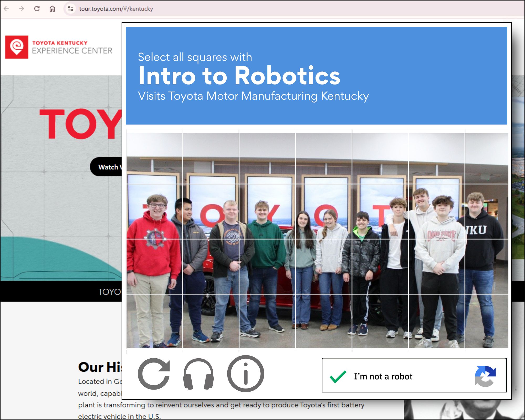Click the browser back arrow
The width and height of the screenshot is (525, 420).
(7, 9)
